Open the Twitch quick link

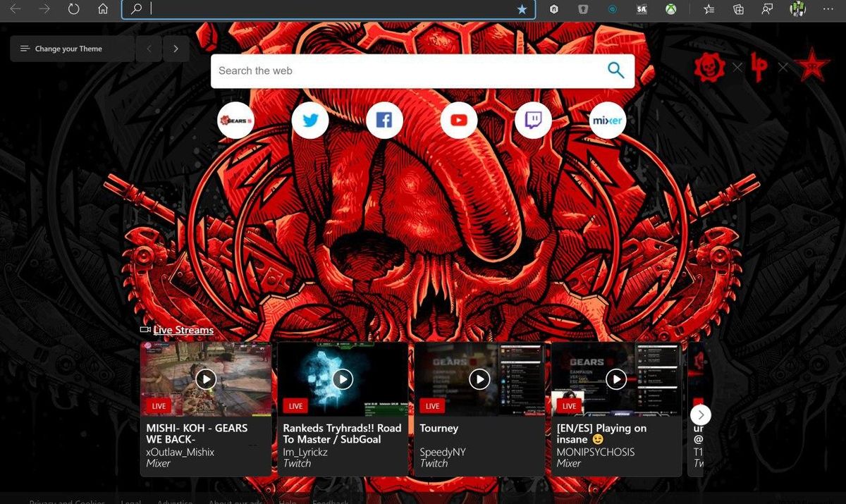coord(533,121)
